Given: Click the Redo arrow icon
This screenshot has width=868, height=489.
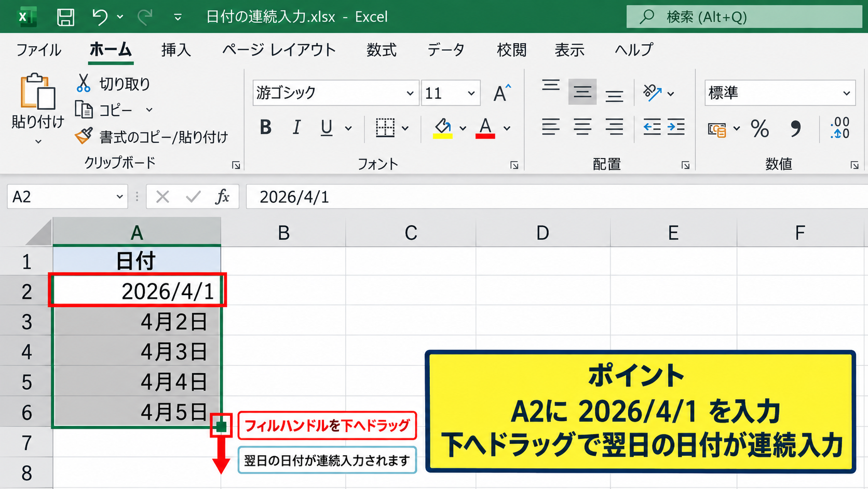Looking at the screenshot, I should pyautogui.click(x=145, y=17).
